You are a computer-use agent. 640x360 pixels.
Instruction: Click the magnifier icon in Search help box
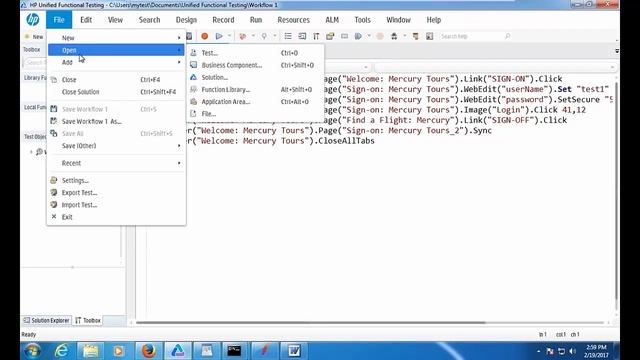(507, 36)
